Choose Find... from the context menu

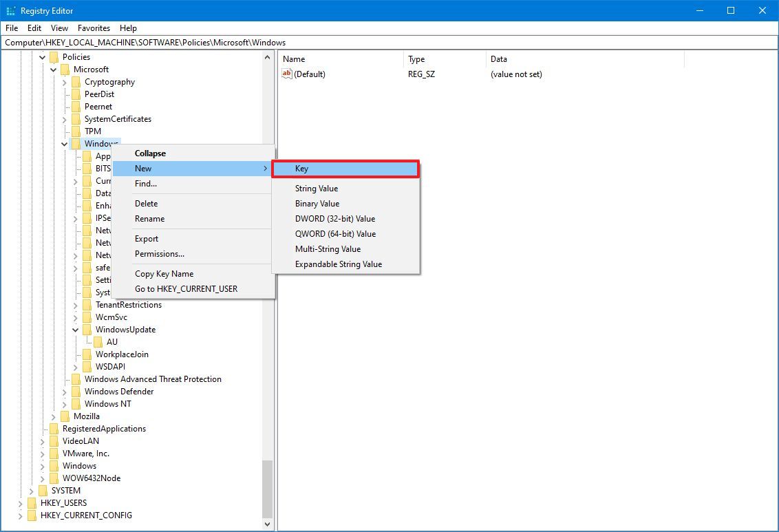point(145,184)
